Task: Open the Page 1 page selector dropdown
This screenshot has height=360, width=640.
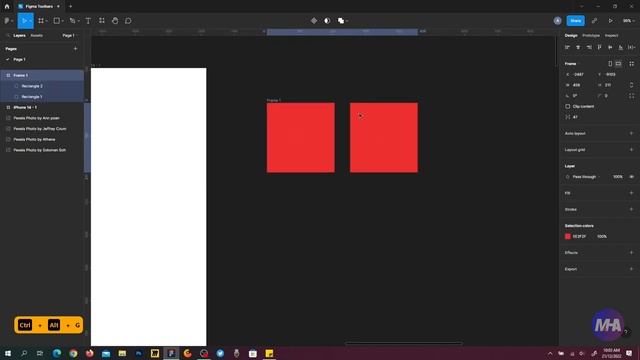Action: (x=69, y=36)
